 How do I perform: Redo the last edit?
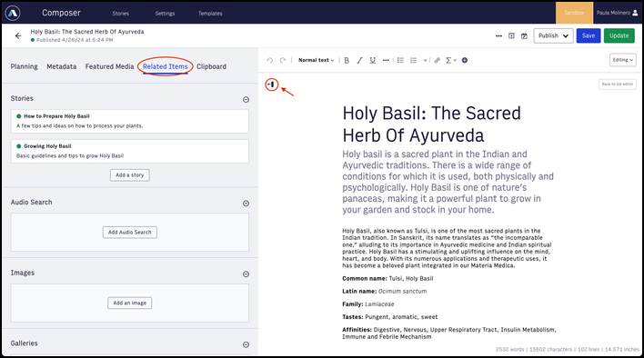pyautogui.click(x=283, y=60)
